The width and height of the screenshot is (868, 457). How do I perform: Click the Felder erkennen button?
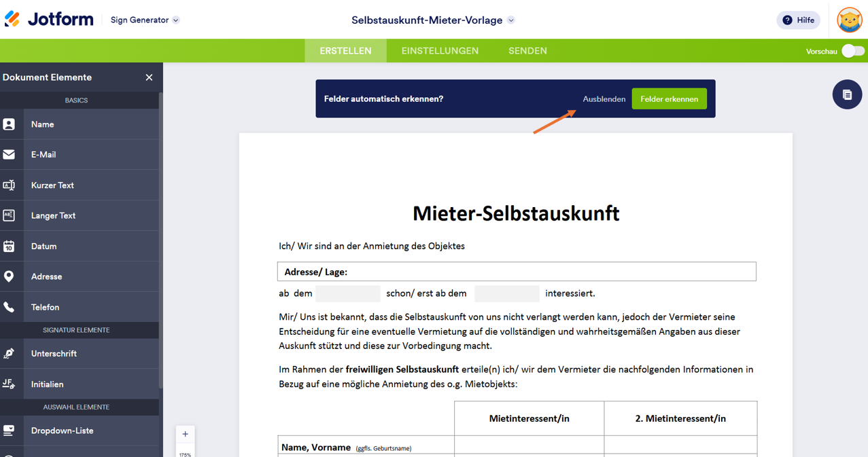click(x=669, y=98)
